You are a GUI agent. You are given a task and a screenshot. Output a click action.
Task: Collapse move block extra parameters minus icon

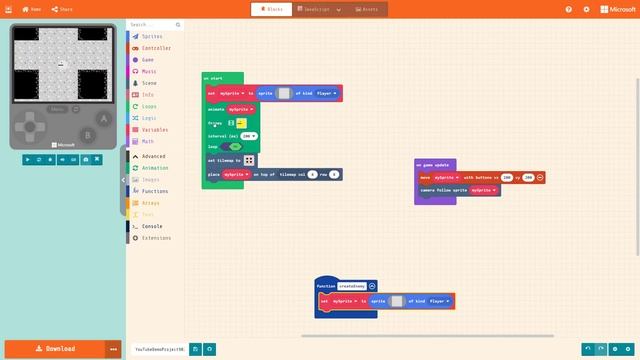540,178
